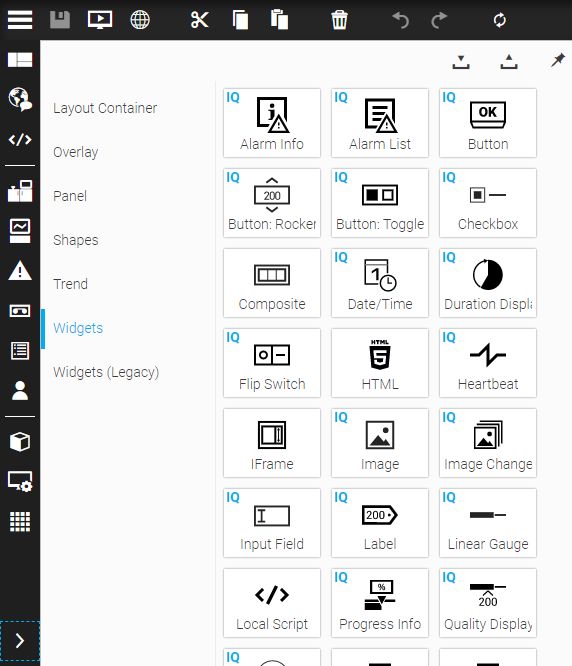Click the delete trash icon
Viewport: 572px width, 666px height.
click(339, 20)
